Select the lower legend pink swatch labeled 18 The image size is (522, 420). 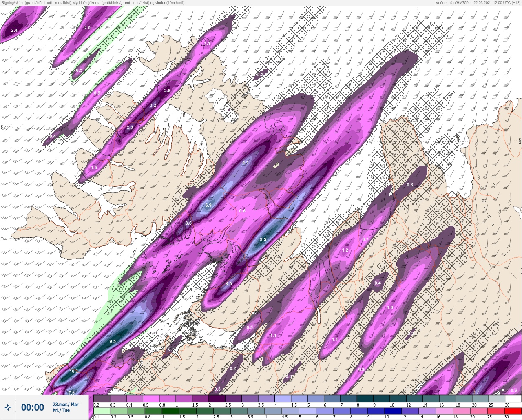(462, 410)
